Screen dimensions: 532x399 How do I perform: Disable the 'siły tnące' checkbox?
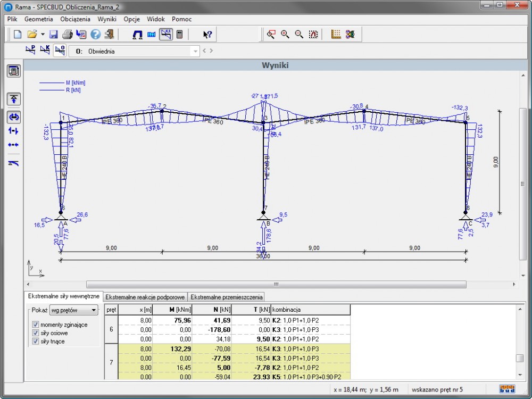[x=36, y=342]
